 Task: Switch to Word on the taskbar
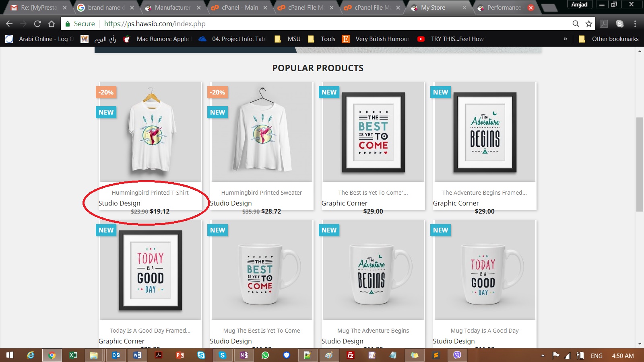pyautogui.click(x=137, y=355)
